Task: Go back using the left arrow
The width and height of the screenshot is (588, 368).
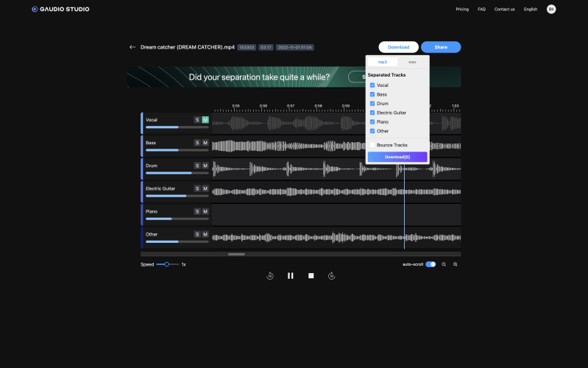Action: (132, 47)
